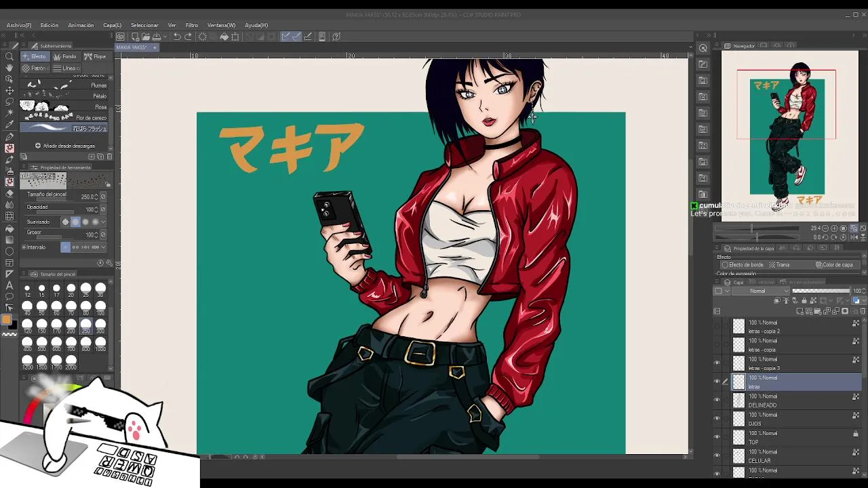Show the 'letras - copia' layer
The height and width of the screenshot is (488, 868).
(717, 345)
